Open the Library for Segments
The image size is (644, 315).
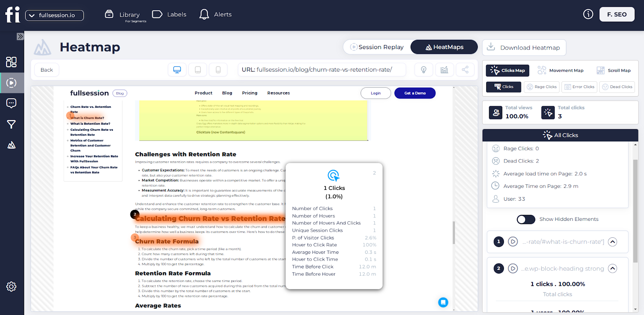[125, 15]
